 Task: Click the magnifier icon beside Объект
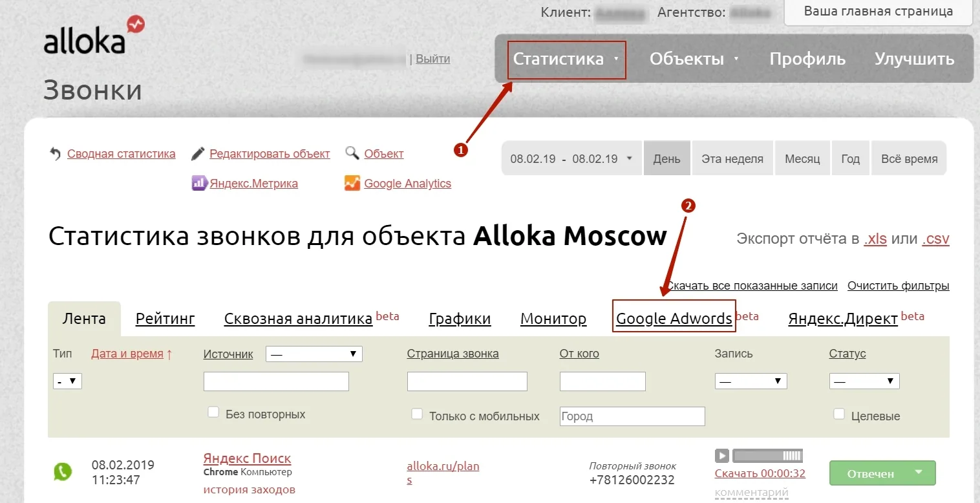coord(352,153)
